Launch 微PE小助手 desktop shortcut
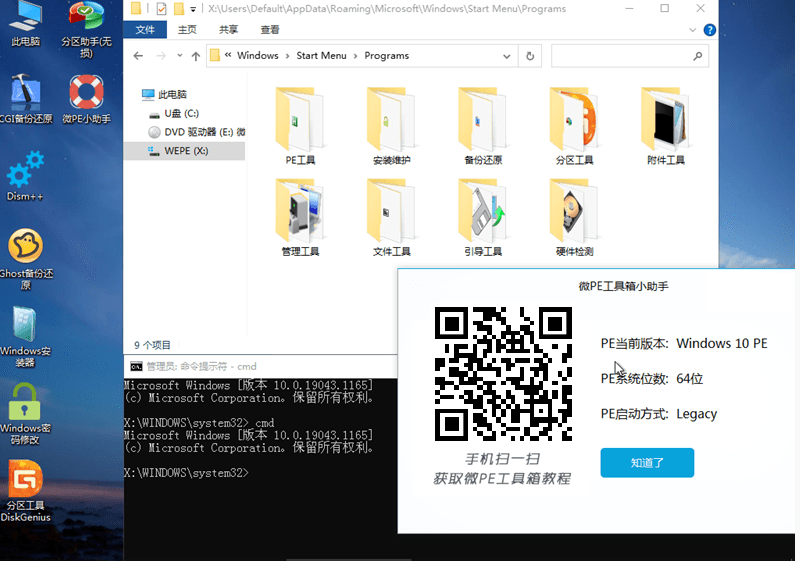This screenshot has width=800, height=561. [x=86, y=99]
